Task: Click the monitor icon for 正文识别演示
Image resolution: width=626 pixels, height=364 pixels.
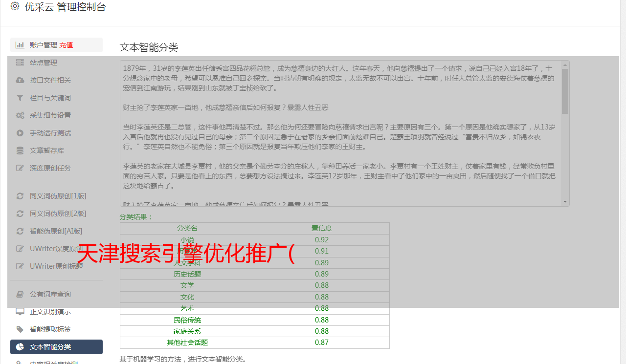Action: (20, 312)
